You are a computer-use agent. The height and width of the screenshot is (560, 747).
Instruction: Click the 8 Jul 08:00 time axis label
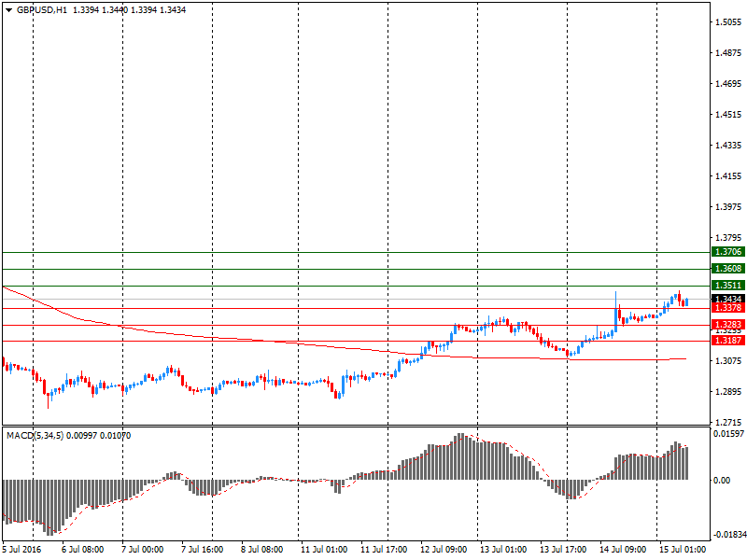click(x=262, y=550)
